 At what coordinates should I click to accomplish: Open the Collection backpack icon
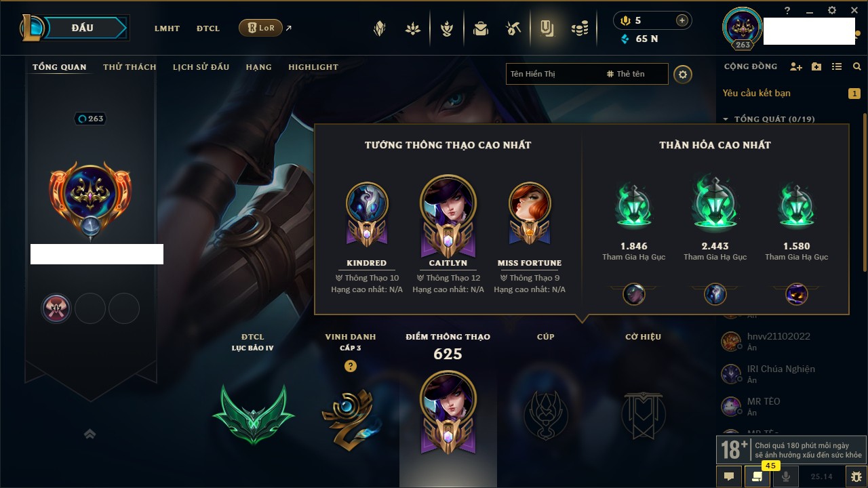point(481,28)
